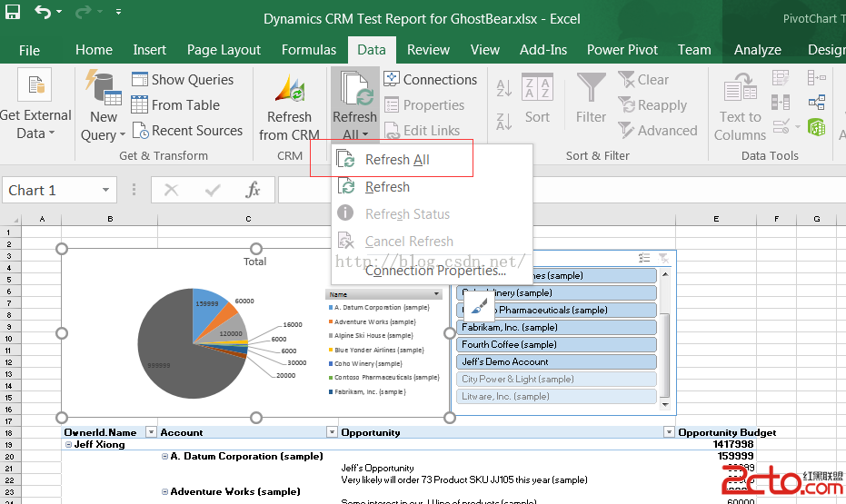Click Clear in Sort & Filter
Screen dimensions: 846x504
coord(643,79)
